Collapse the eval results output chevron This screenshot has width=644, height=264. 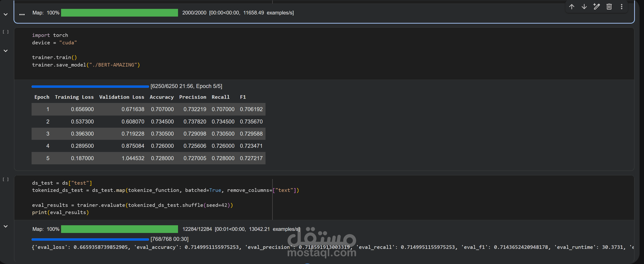click(x=6, y=226)
